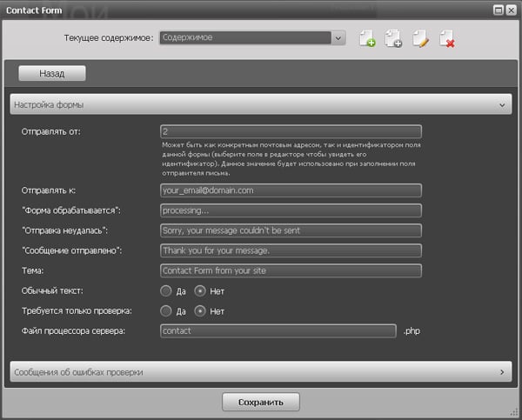This screenshot has width=522, height=420.
Task: Select 'Нет' for Обычный текст
Action: click(x=200, y=291)
